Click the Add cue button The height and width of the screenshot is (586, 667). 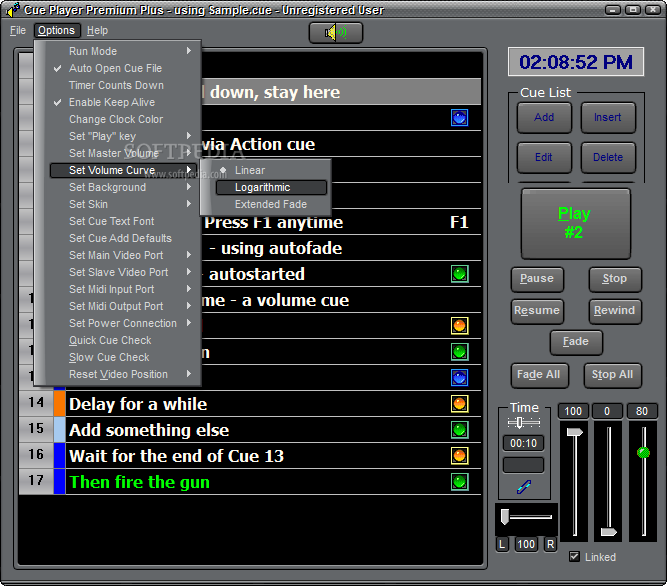pos(544,117)
